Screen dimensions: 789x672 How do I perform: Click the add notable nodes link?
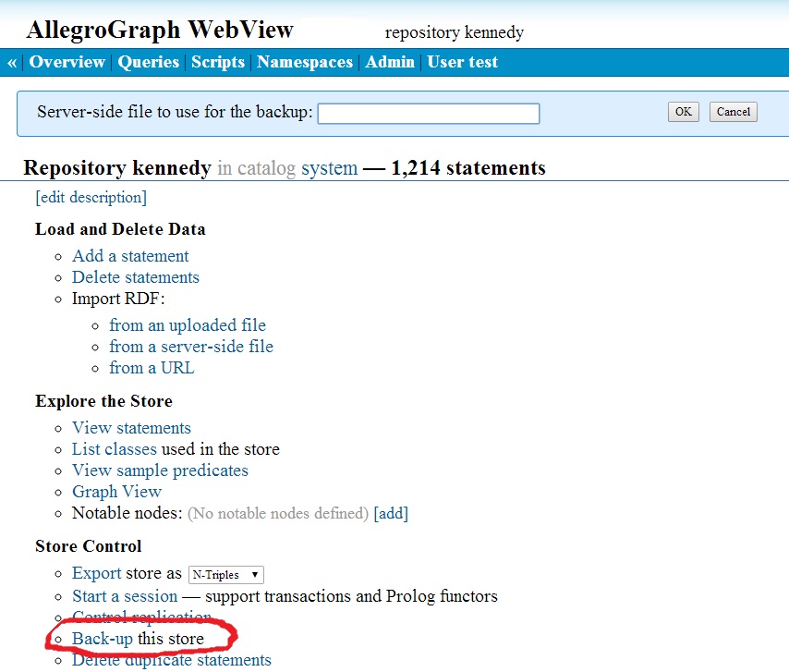click(391, 513)
